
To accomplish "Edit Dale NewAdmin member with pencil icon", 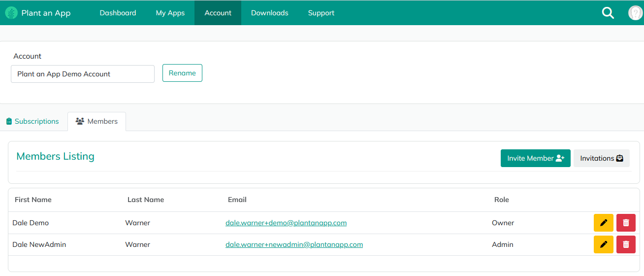I will click(603, 244).
